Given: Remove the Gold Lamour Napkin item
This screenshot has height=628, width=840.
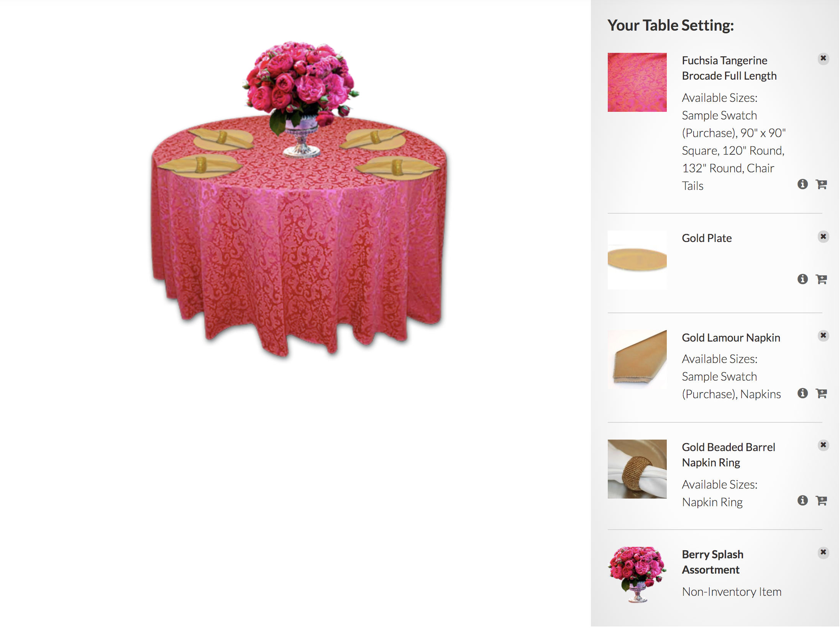Looking at the screenshot, I should (823, 335).
